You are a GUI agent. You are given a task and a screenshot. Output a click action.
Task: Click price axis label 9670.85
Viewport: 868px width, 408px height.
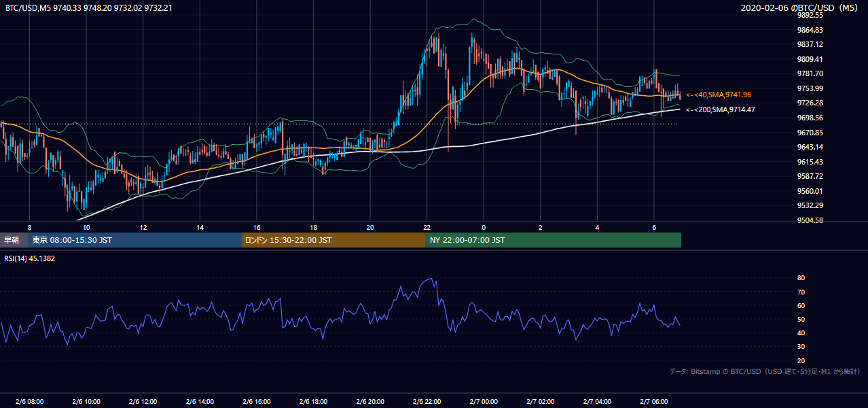pos(810,133)
